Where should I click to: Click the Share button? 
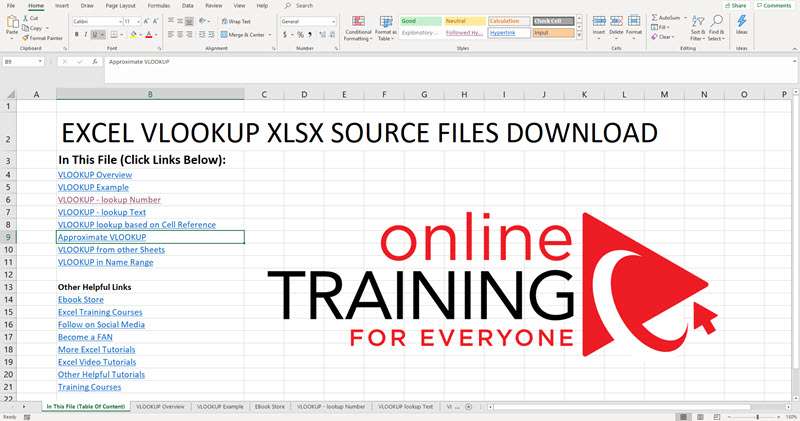pyautogui.click(x=736, y=6)
